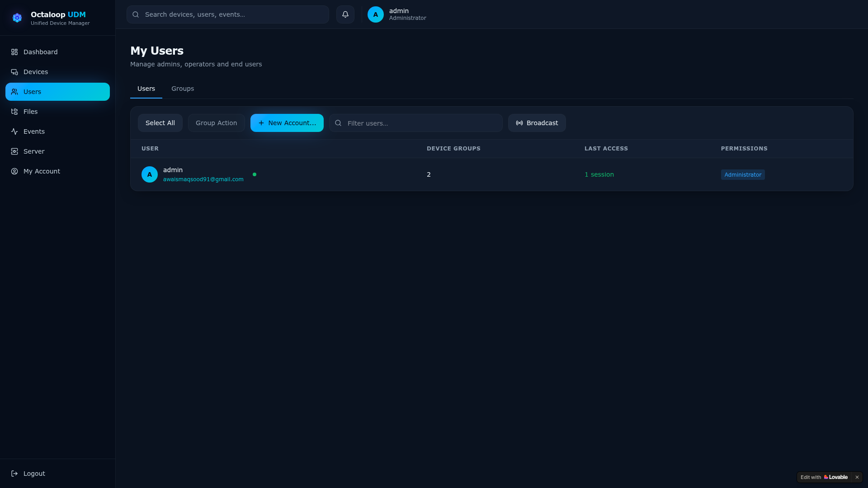Select the Users tab
This screenshot has height=488, width=868.
(146, 89)
